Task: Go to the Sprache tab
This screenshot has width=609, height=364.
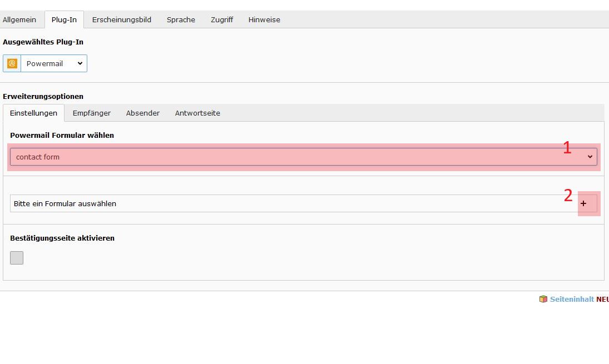Action: [181, 19]
